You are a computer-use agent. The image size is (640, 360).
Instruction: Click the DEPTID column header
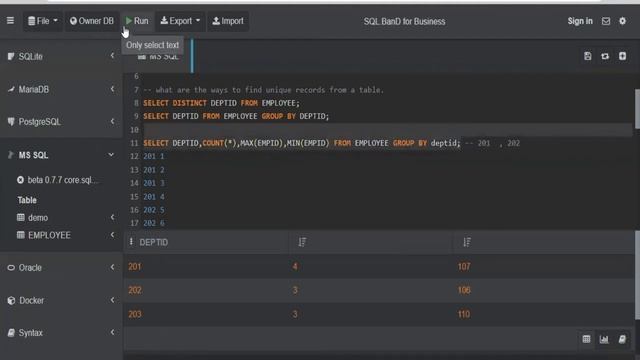click(153, 242)
